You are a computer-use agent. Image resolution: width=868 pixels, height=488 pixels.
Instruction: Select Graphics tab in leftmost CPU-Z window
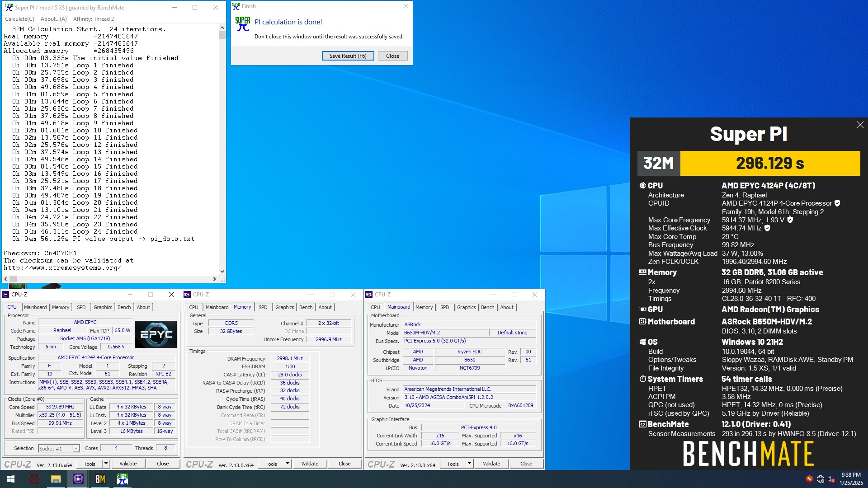103,307
